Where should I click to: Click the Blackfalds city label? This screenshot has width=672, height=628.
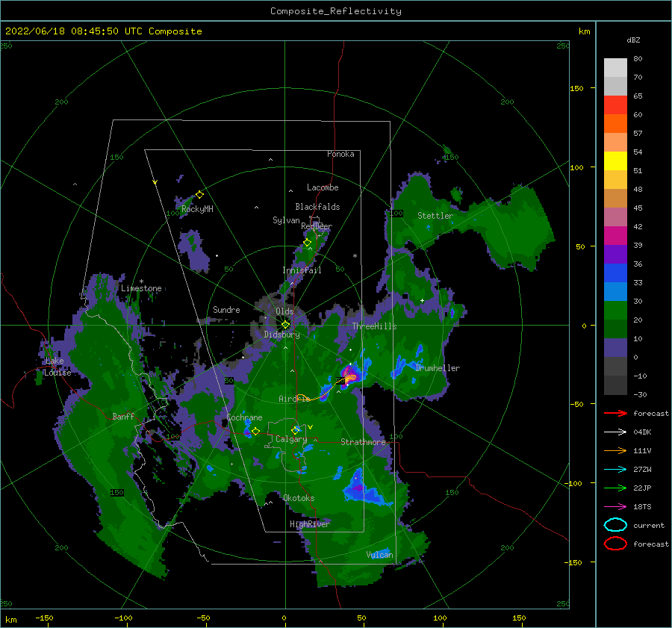317,207
